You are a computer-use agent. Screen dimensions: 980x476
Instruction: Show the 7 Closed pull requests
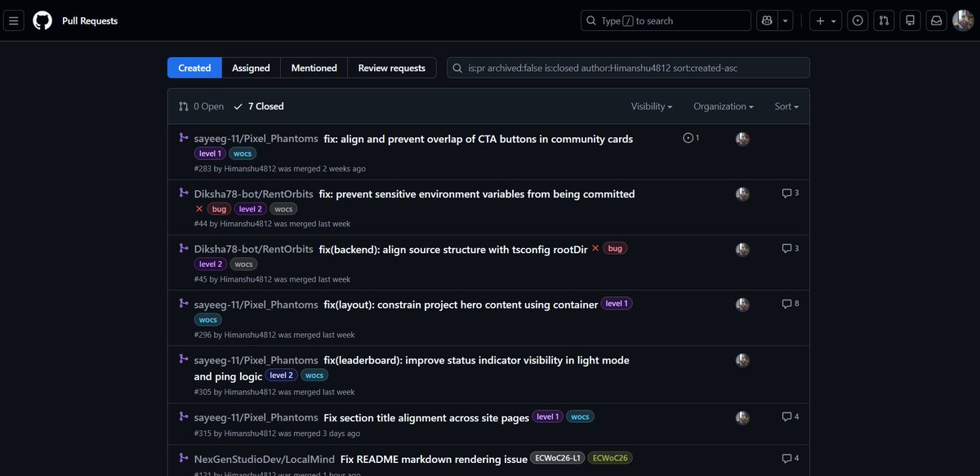click(259, 106)
